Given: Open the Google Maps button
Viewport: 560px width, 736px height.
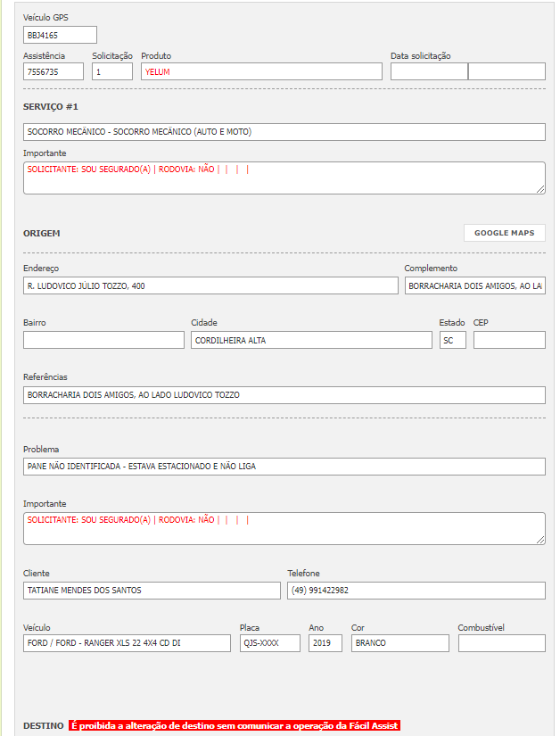Looking at the screenshot, I should pyautogui.click(x=504, y=233).
